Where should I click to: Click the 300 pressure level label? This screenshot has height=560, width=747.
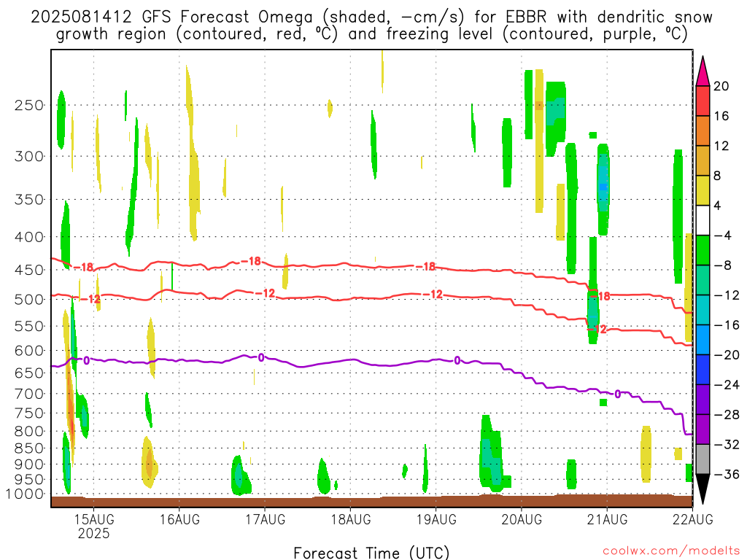(29, 156)
